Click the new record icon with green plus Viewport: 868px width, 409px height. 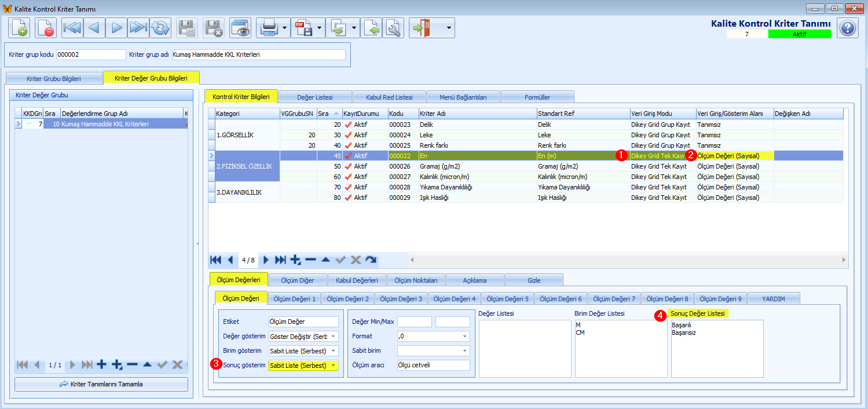point(19,28)
